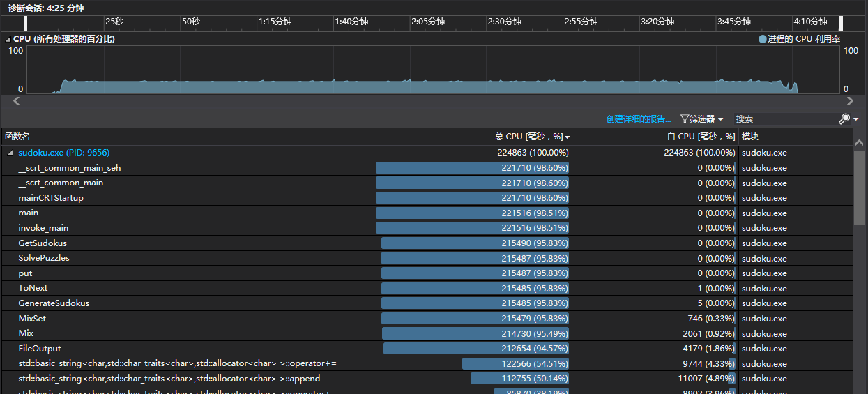Click 122566 (54.51%) total CPU cell

tap(535, 364)
